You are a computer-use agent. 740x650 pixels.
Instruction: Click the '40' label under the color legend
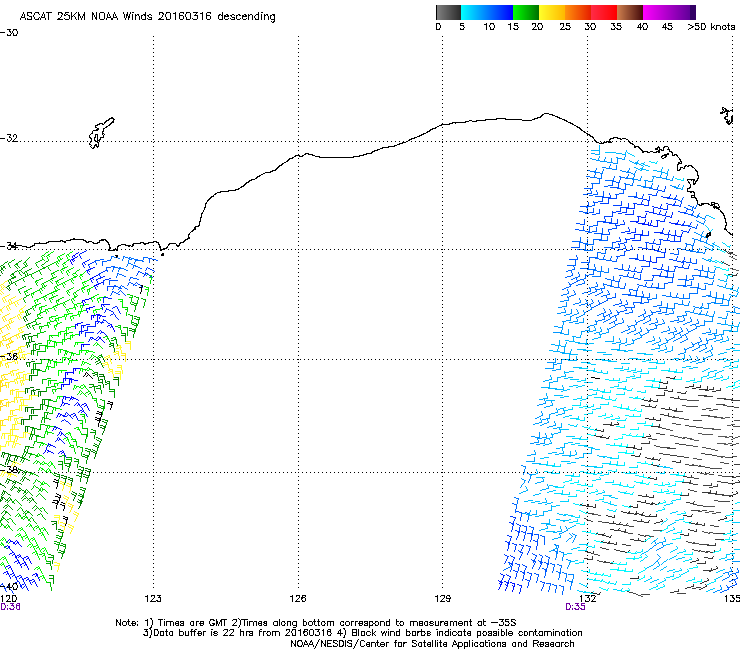pos(642,27)
